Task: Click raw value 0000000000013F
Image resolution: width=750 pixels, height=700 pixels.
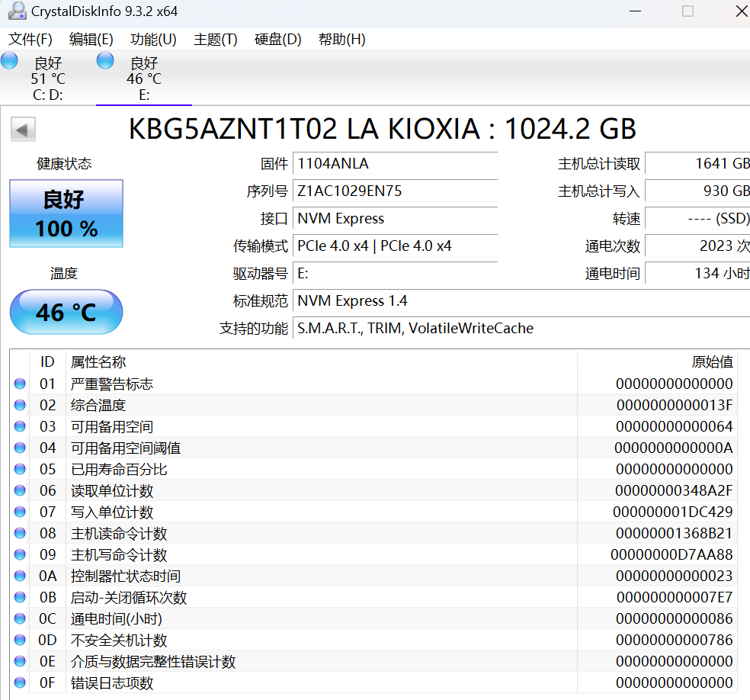Action: 675,405
